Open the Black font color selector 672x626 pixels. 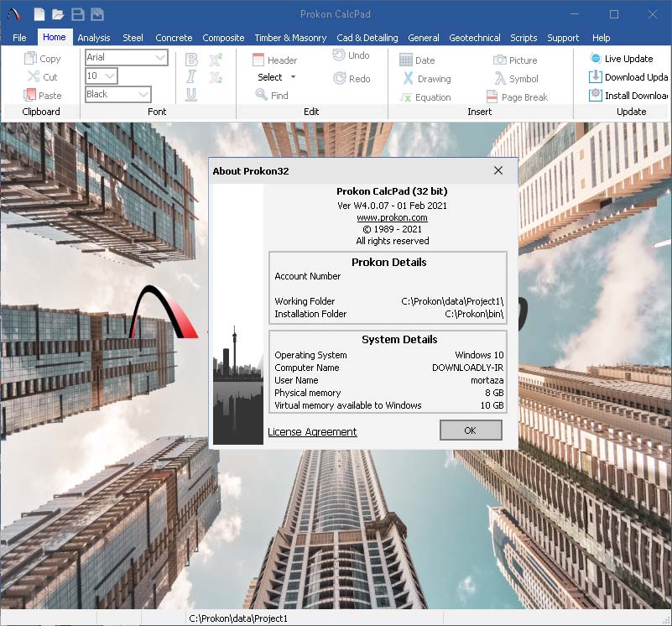pos(143,95)
